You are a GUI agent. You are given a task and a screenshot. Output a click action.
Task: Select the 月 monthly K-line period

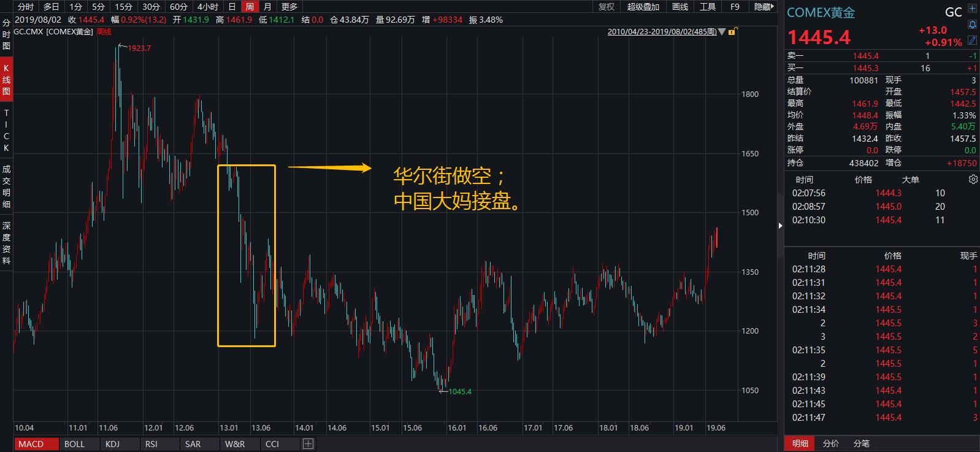coord(267,7)
